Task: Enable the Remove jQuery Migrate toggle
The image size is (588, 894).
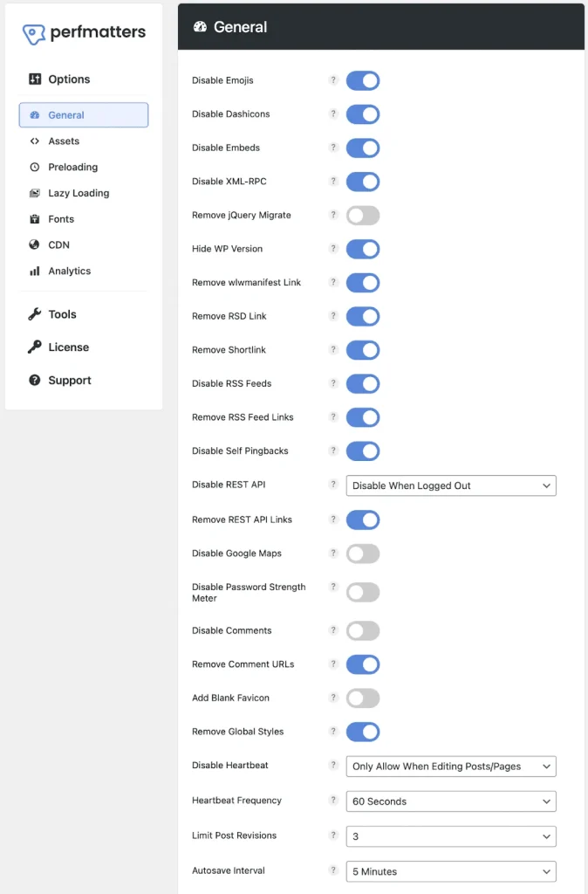Action: (363, 215)
